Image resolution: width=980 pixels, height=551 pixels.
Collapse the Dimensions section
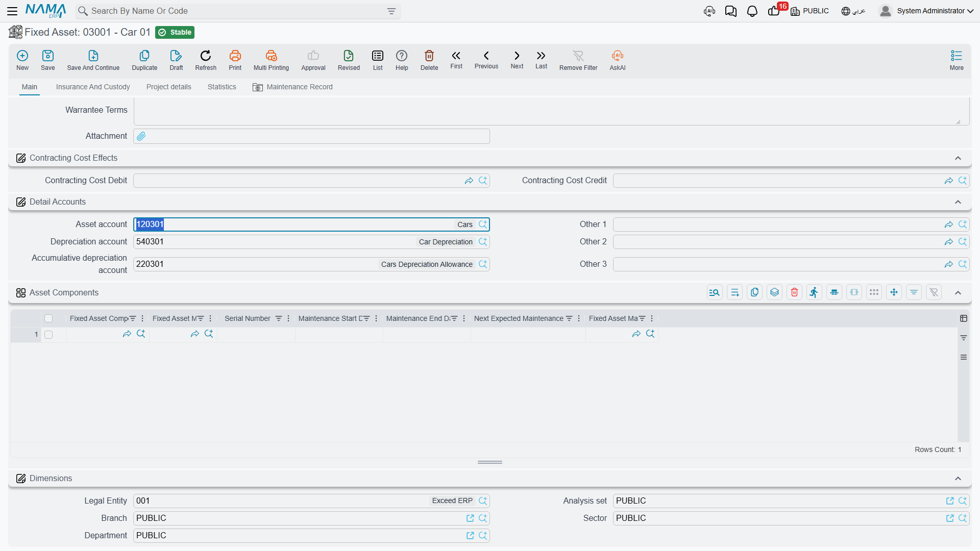[x=958, y=479]
